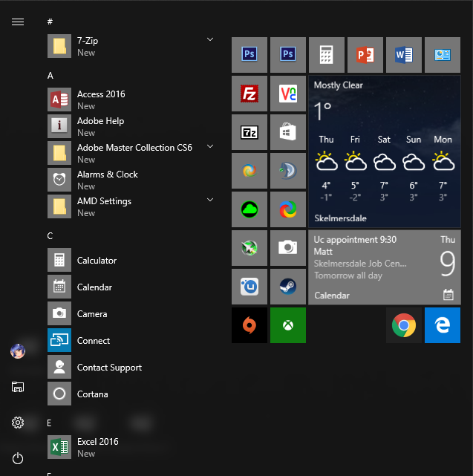Open Contact Support app

131,367
